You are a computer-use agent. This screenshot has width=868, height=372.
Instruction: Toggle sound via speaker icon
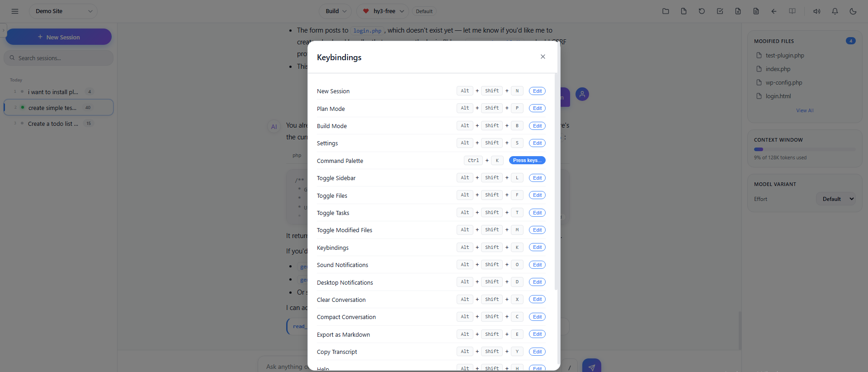[x=817, y=11]
